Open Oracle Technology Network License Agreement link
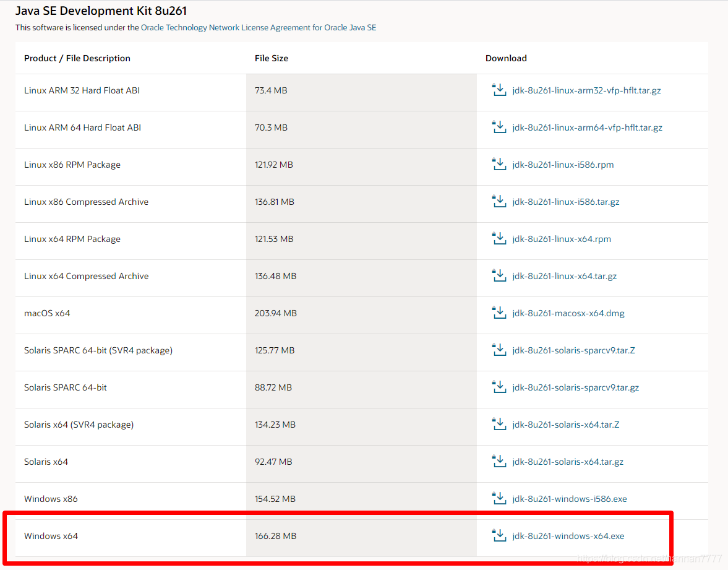Viewport: 728px width, 570px height. (259, 27)
